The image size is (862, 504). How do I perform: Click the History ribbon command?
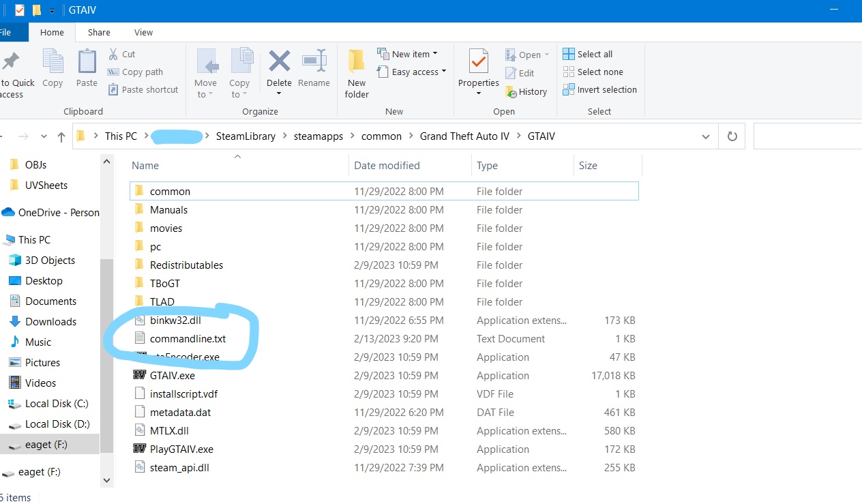526,91
